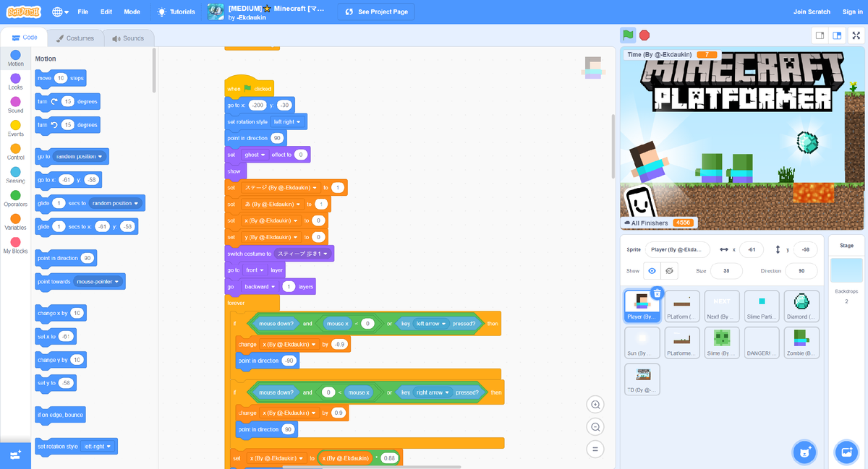The height and width of the screenshot is (469, 868).
Task: Switch to large stage layout
Action: pos(836,35)
